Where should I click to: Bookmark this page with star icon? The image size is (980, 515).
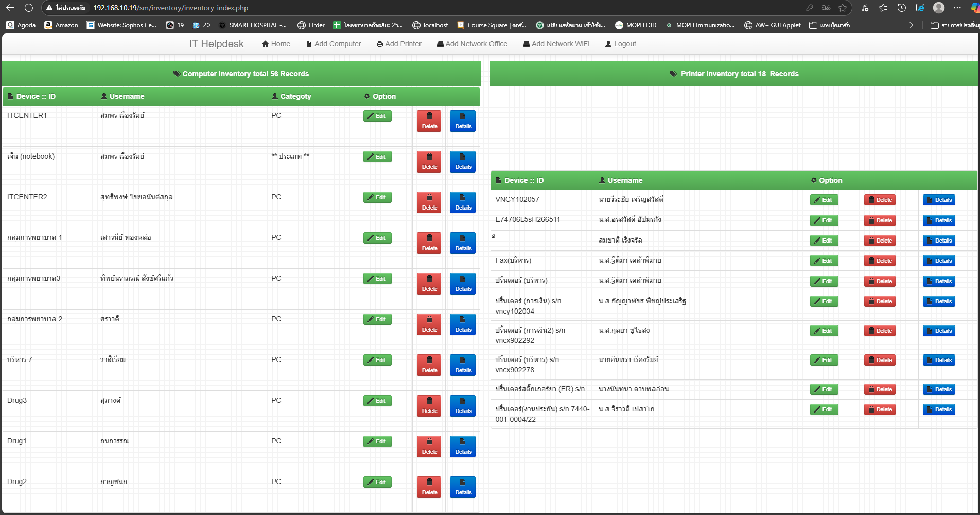843,8
